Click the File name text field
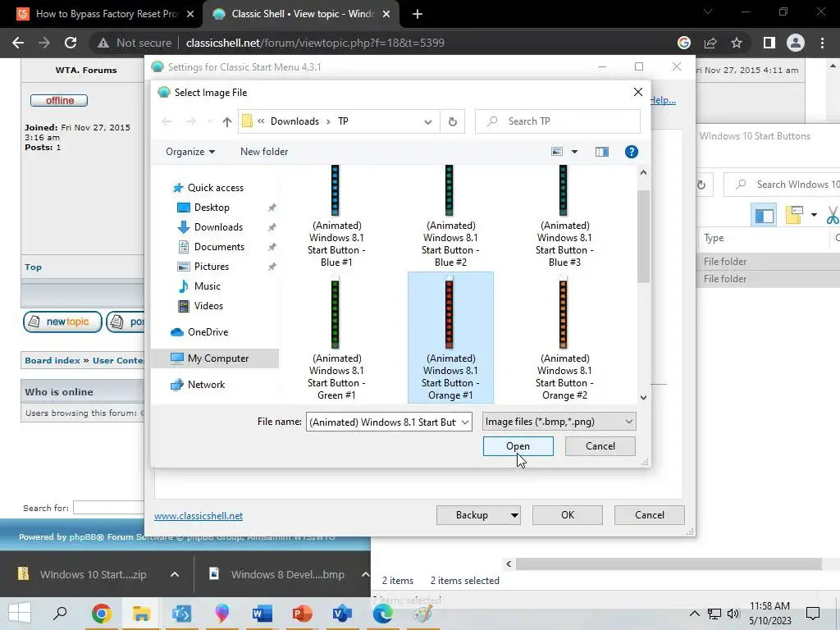The image size is (840, 630). 382,422
